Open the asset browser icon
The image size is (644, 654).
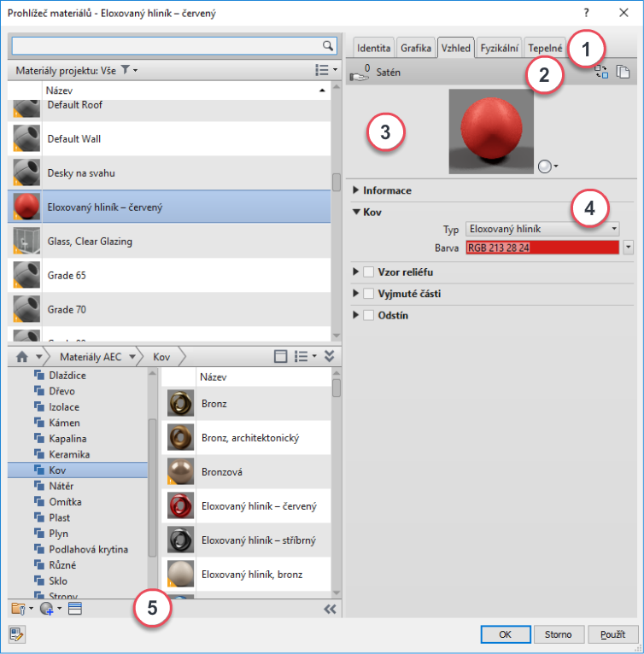click(74, 609)
